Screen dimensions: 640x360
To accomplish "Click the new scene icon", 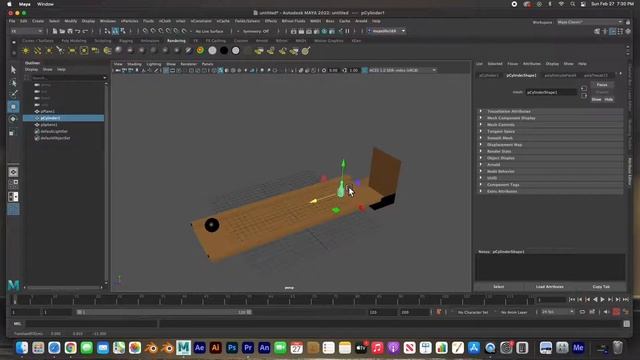I will pos(55,31).
